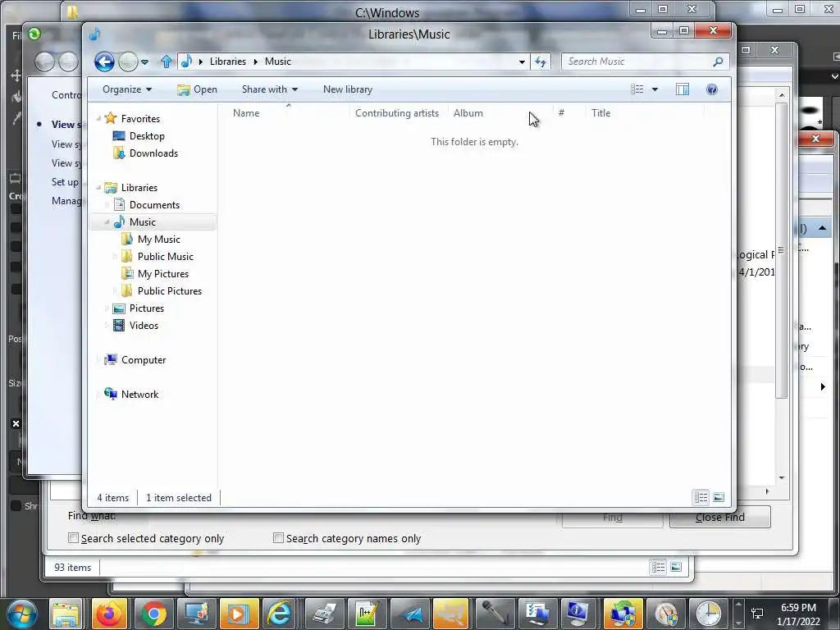Open Help with the question mark icon
The width and height of the screenshot is (840, 630).
click(x=712, y=89)
